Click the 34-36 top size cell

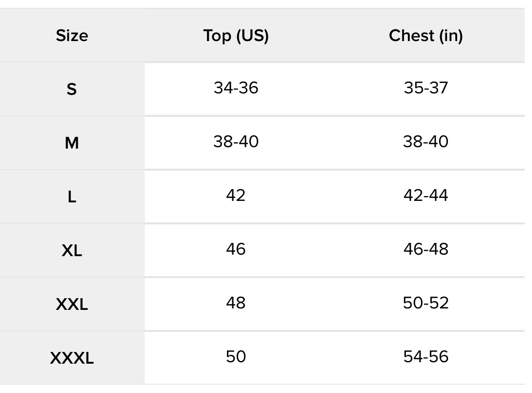point(236,88)
